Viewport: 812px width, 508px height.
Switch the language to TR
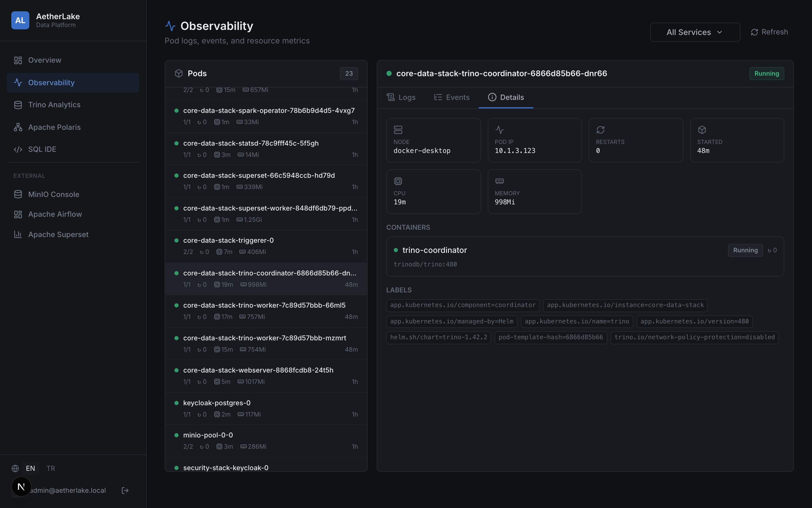51,468
